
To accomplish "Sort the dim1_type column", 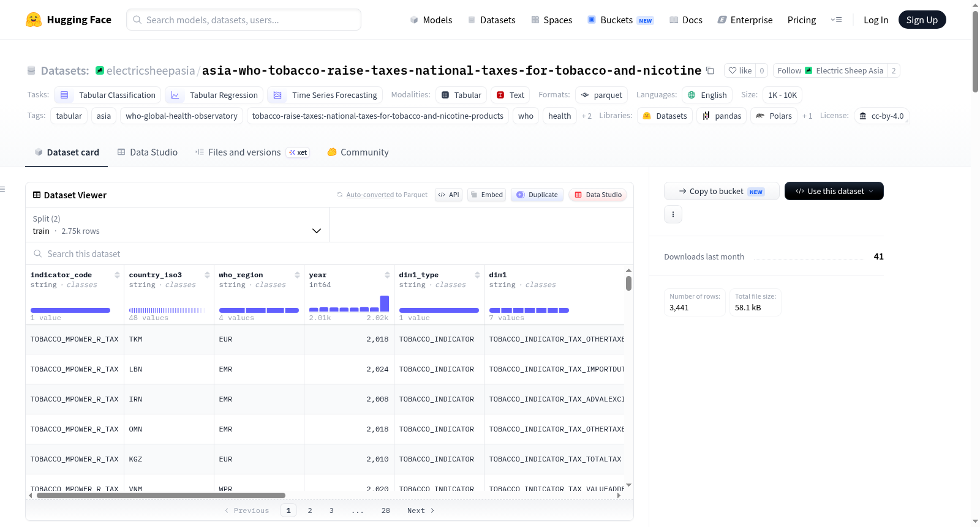I will tap(477, 275).
